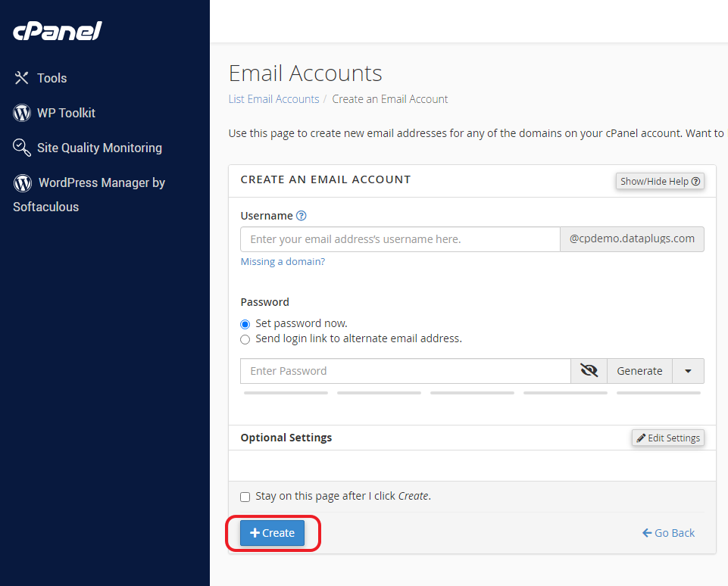This screenshot has height=586, width=728.
Task: Click the 'Missing a domain?' link
Action: click(283, 262)
